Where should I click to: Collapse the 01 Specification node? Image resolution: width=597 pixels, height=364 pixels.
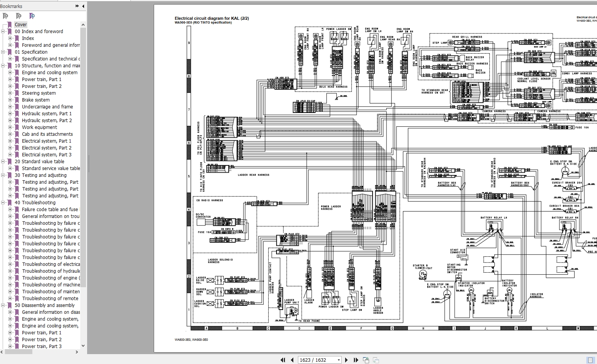pyautogui.click(x=3, y=52)
